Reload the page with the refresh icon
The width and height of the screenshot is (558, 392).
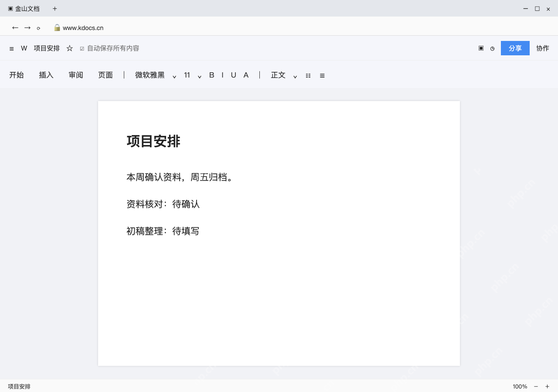pyautogui.click(x=38, y=28)
